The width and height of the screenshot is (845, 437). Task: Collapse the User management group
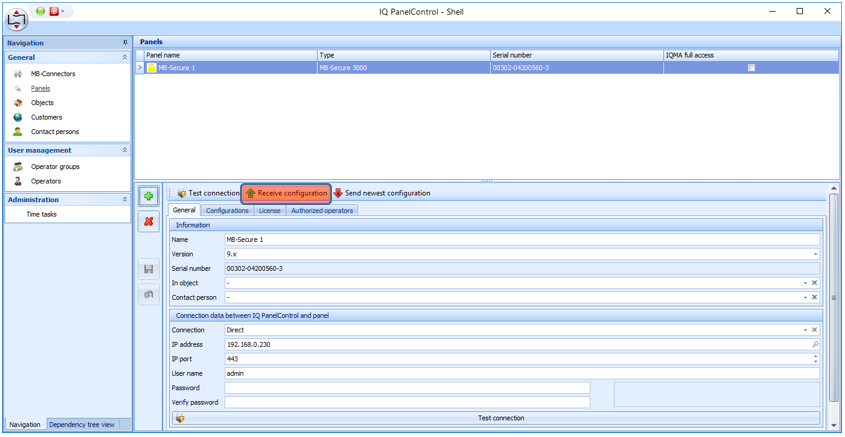(x=124, y=150)
